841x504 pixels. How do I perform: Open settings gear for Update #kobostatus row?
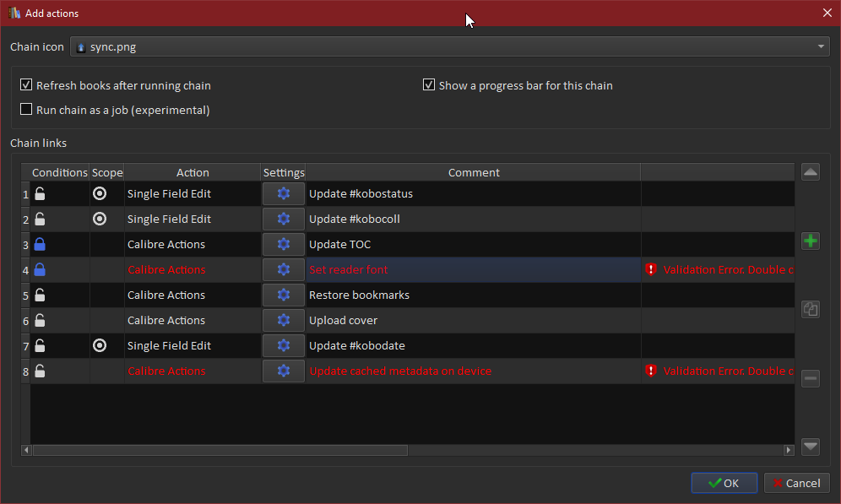[284, 194]
